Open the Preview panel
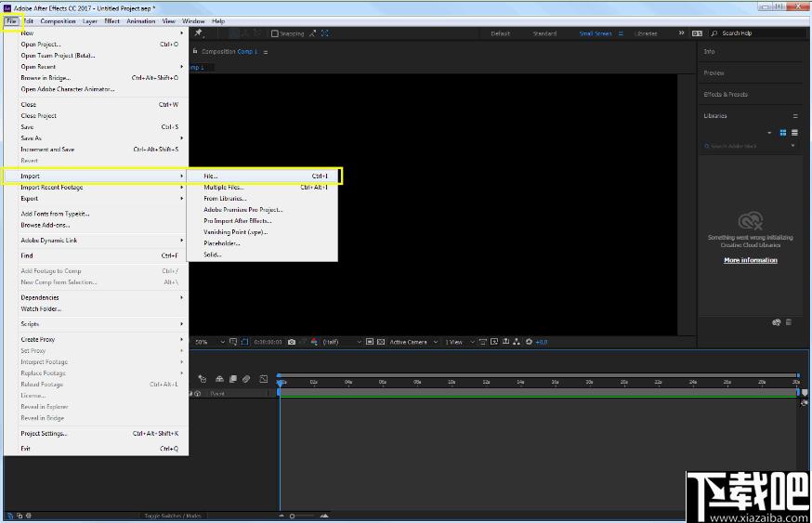This screenshot has width=812, height=523. [714, 73]
